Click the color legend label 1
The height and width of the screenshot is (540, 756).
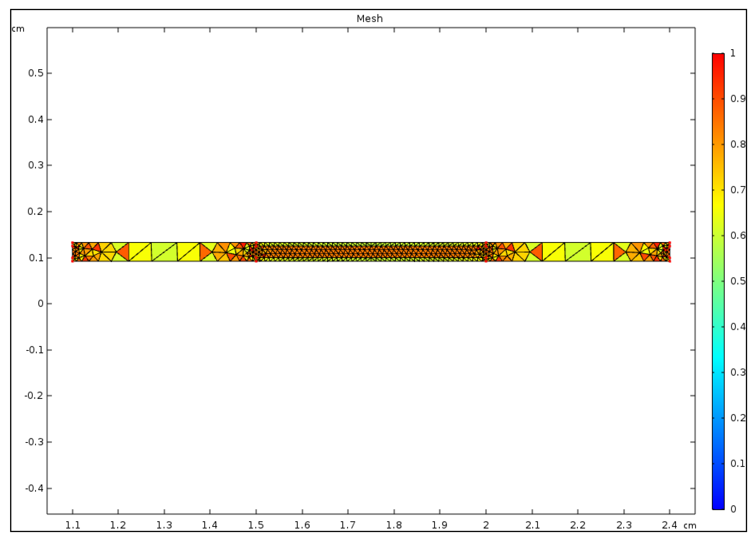click(x=733, y=53)
